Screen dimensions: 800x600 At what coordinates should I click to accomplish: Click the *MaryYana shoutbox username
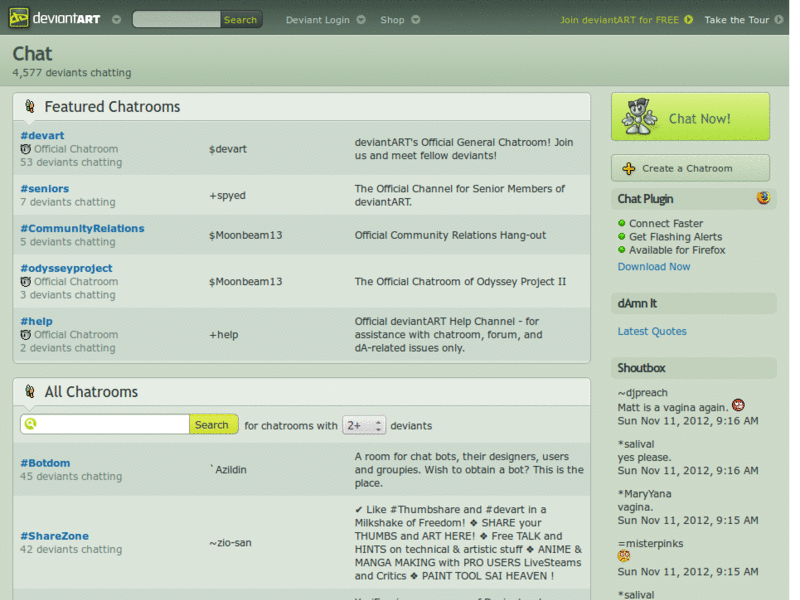644,494
